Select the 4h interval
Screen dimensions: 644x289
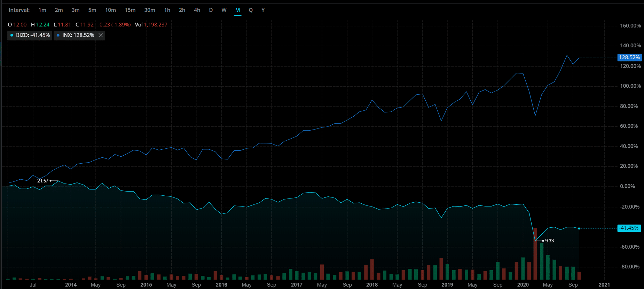coord(197,10)
